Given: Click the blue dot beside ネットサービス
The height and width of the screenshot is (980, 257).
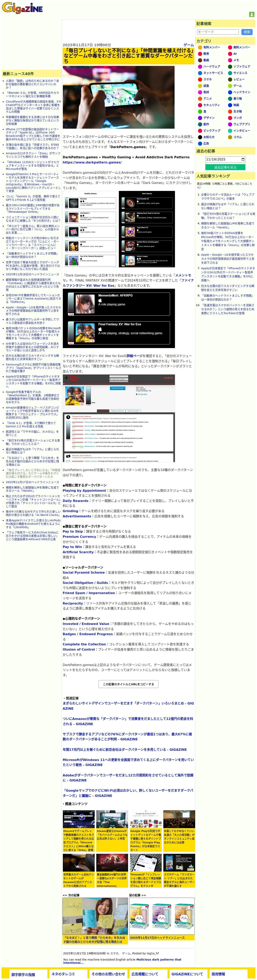Looking at the screenshot, I should [200, 73].
